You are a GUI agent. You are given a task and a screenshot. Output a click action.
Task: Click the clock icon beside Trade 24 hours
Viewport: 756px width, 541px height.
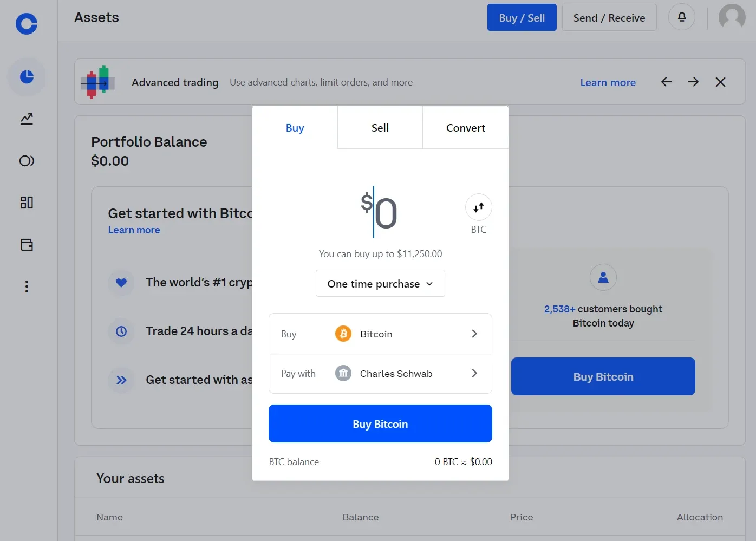pos(121,331)
